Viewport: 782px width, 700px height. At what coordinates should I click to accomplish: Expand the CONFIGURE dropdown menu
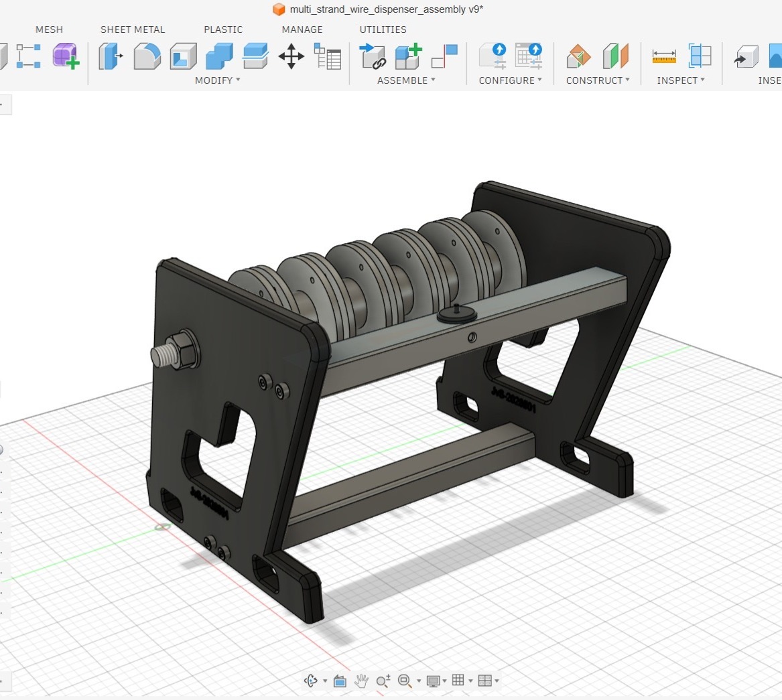[510, 80]
